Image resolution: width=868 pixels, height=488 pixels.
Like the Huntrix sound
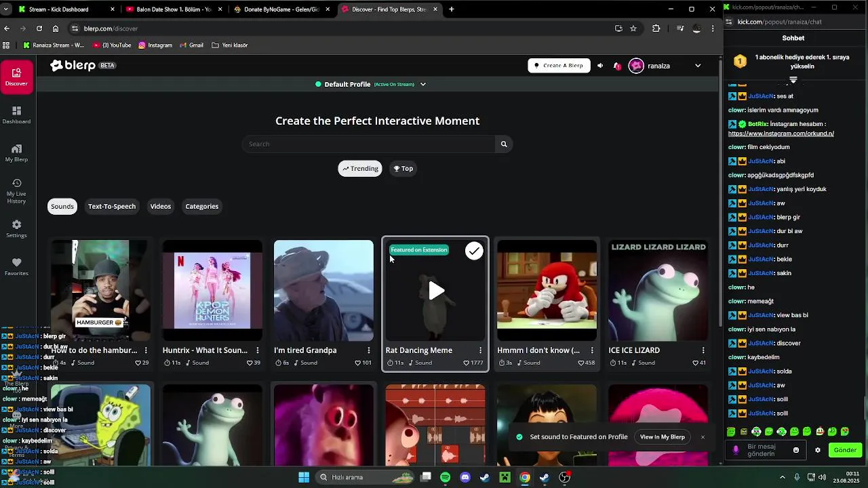[x=250, y=363]
